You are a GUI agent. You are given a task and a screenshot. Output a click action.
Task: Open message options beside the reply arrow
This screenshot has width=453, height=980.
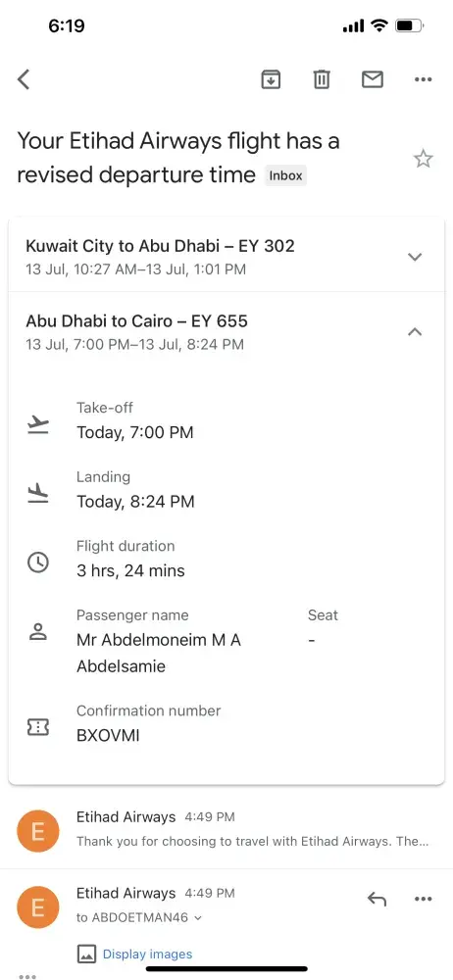point(424,900)
